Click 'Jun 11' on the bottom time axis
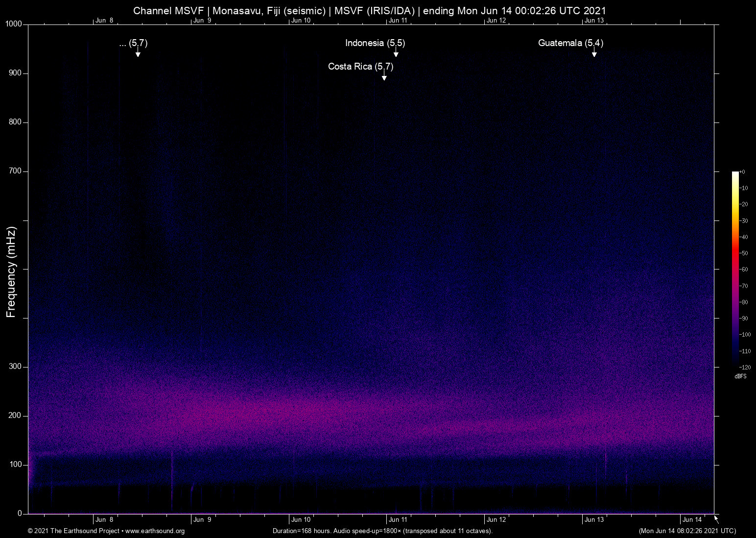The image size is (756, 538). (x=398, y=520)
